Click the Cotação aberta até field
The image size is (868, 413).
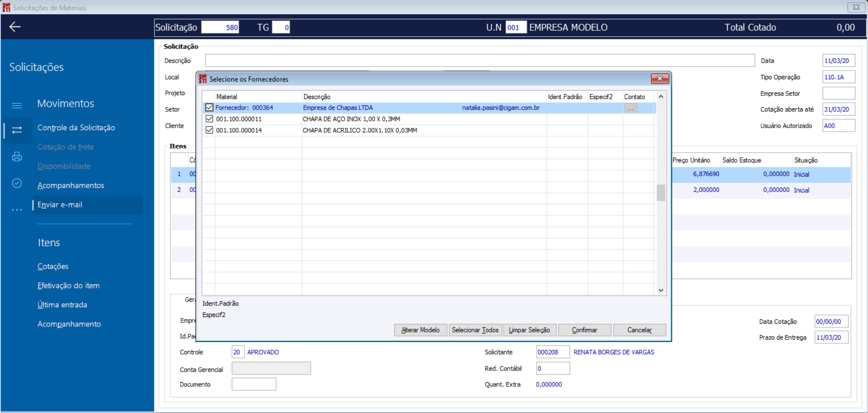[839, 109]
